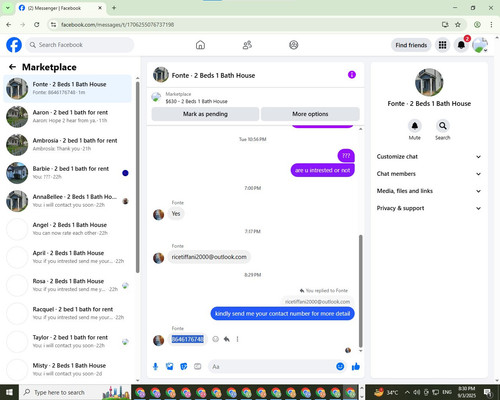Image resolution: width=500 pixels, height=400 pixels.
Task: Open Windows notification center icon
Action: [x=488, y=392]
